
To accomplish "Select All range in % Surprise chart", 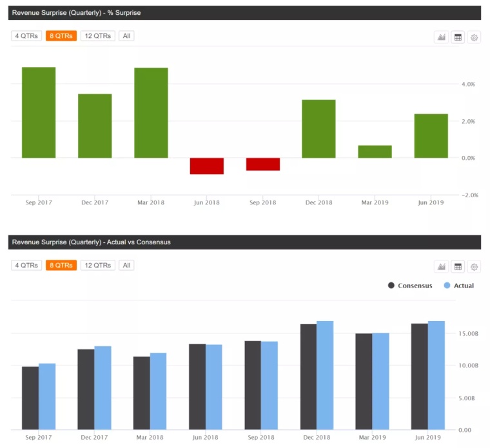I will [x=127, y=36].
